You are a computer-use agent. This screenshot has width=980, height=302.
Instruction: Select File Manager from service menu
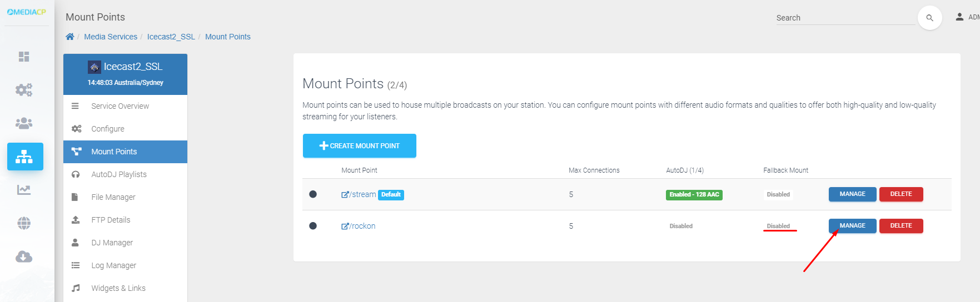(x=113, y=197)
